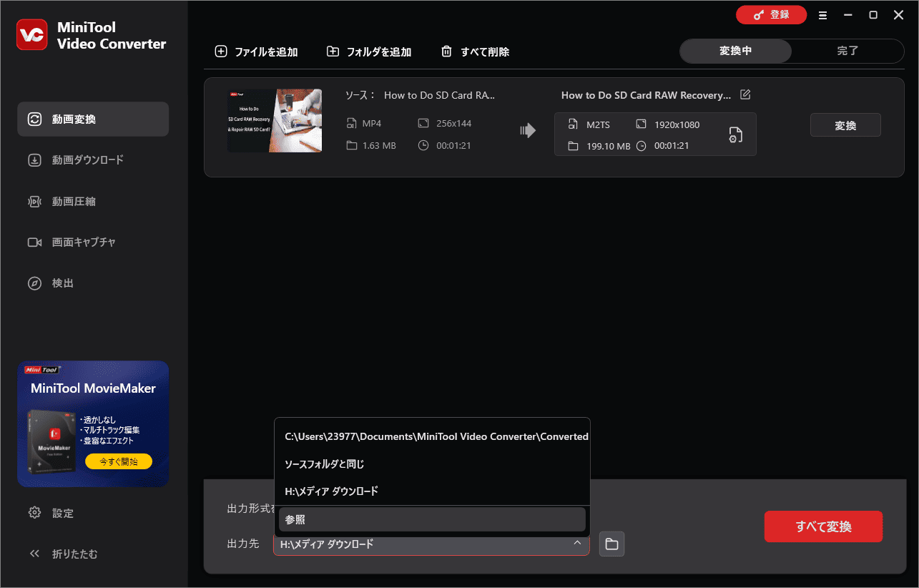
Task: Open the 動画圧縮 sidebar section
Action: [x=93, y=202]
